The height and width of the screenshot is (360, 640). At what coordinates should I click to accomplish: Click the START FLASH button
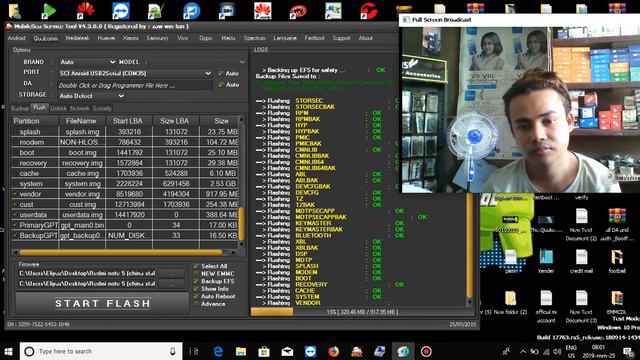(x=102, y=303)
